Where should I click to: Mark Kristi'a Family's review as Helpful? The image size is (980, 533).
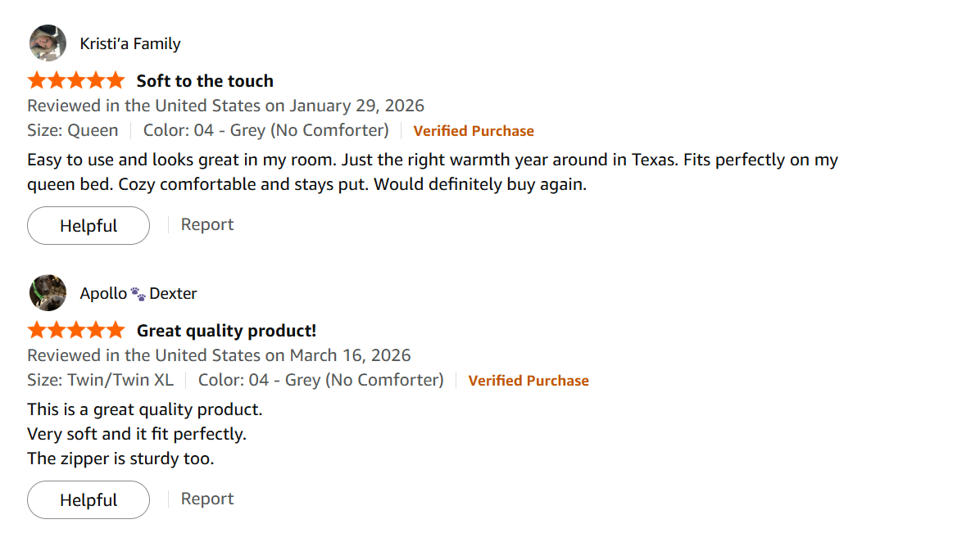click(x=88, y=226)
